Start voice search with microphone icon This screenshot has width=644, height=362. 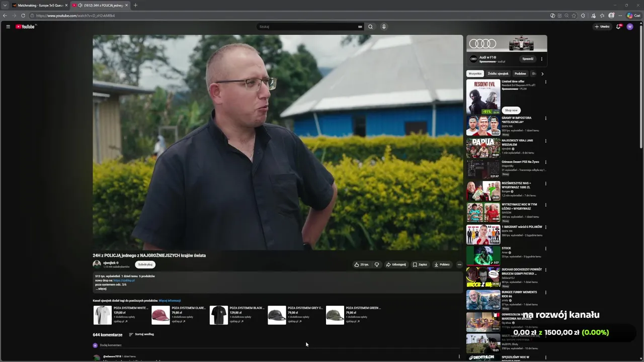[384, 27]
